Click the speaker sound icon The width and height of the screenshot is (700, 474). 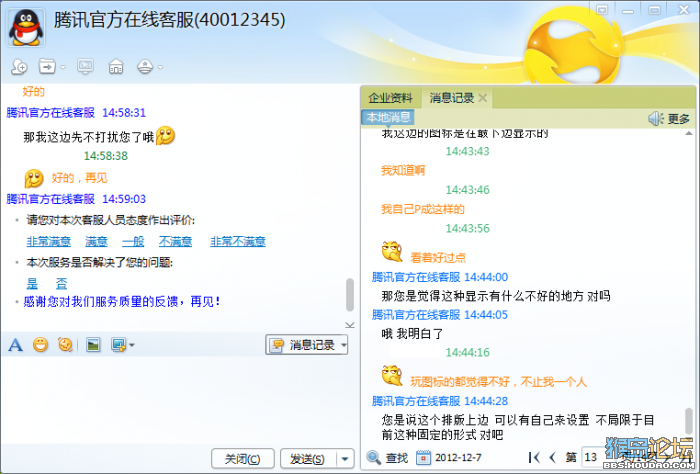[656, 118]
